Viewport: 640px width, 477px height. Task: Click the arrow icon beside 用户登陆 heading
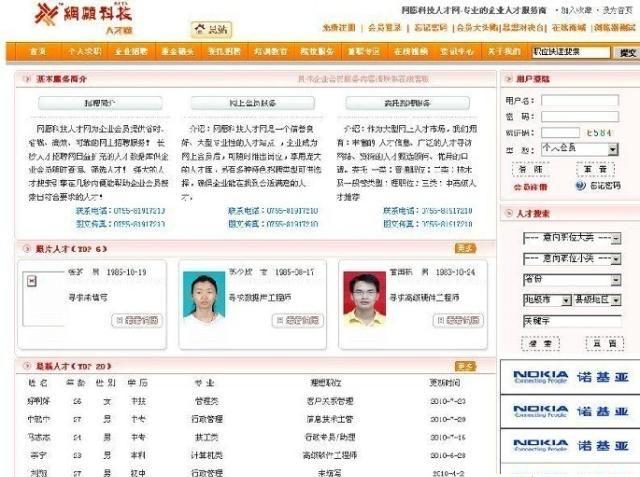click(509, 78)
